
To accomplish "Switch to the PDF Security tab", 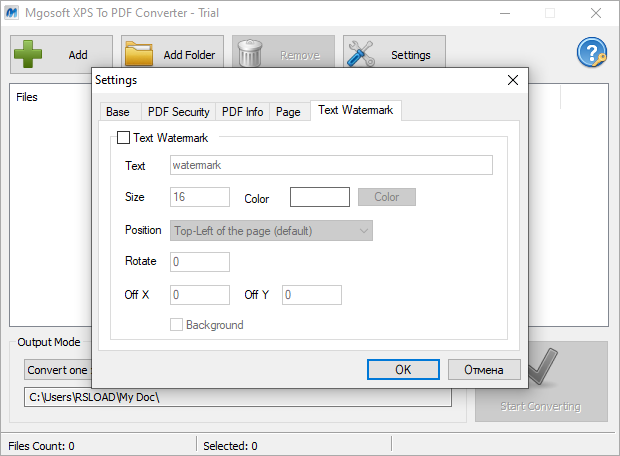I will pos(178,112).
